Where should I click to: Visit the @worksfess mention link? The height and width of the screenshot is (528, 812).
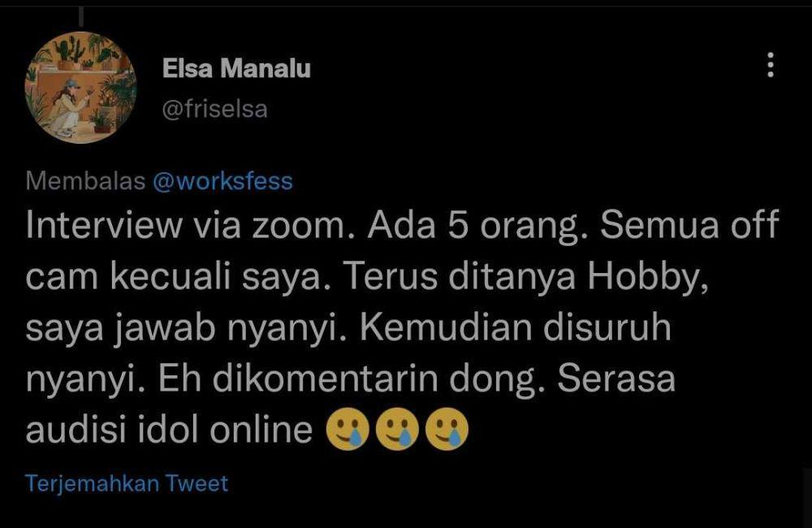tap(222, 181)
